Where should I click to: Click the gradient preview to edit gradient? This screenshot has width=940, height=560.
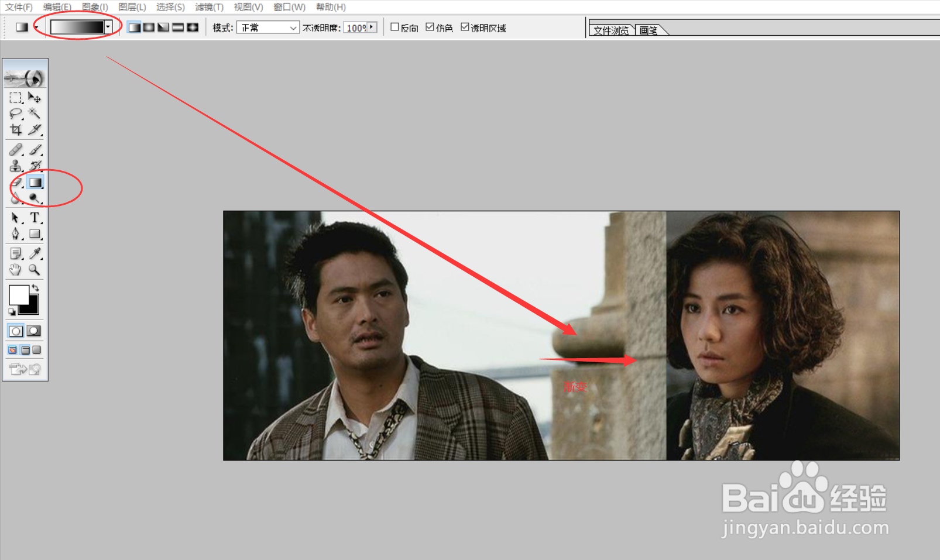pyautogui.click(x=77, y=27)
